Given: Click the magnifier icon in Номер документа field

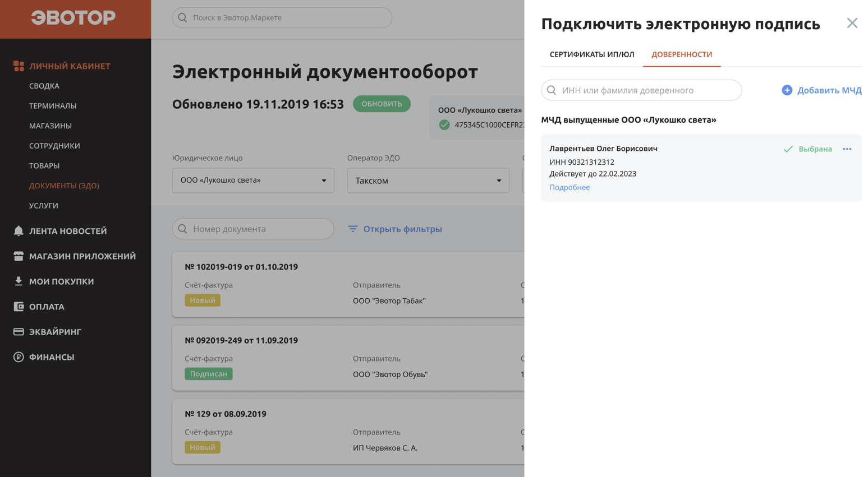Looking at the screenshot, I should 182,229.
